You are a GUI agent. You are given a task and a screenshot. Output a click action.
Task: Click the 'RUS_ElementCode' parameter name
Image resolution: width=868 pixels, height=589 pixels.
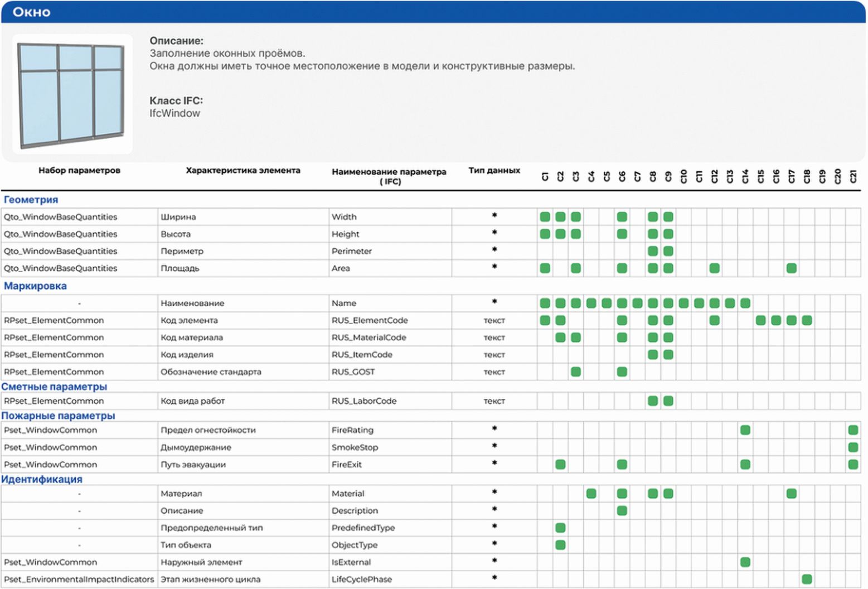pyautogui.click(x=370, y=320)
